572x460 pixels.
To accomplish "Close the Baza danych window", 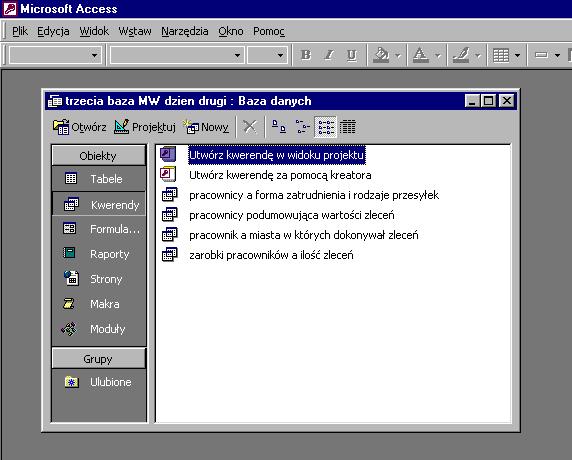I will click(x=507, y=101).
